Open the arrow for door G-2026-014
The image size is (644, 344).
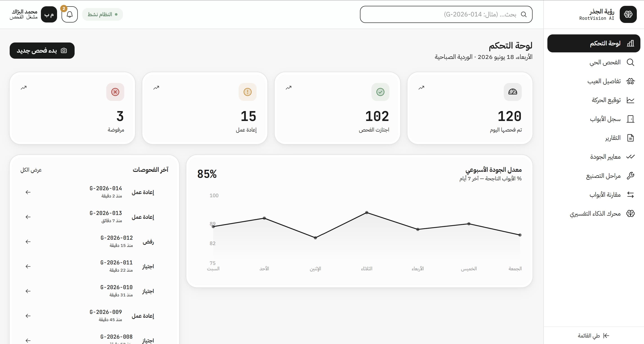pos(28,192)
